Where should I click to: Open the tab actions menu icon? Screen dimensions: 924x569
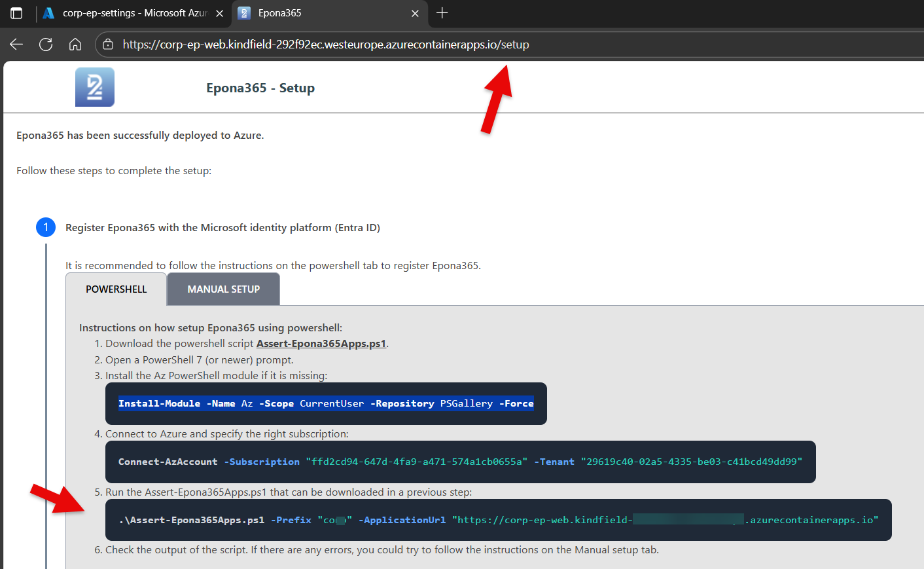(x=16, y=13)
